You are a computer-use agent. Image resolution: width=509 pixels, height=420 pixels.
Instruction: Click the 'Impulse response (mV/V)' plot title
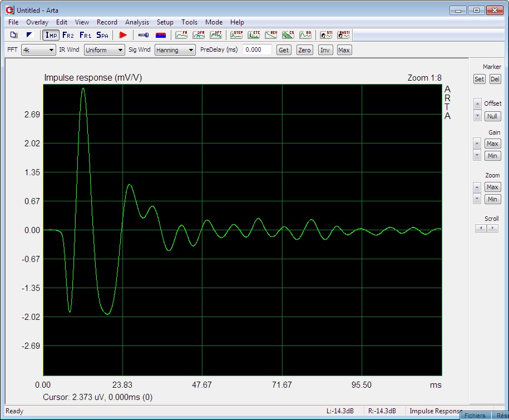[x=93, y=78]
